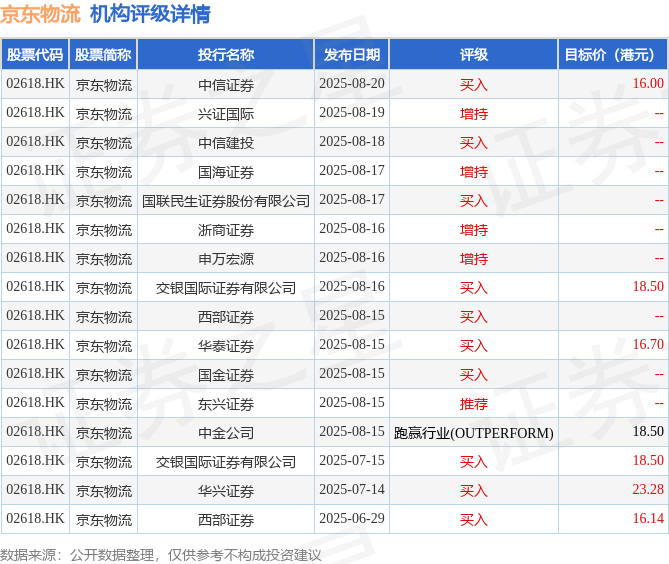Viewport: 669px width, 564px height.
Task: Click 18.50 target price of 中金公司
Action: point(648,431)
